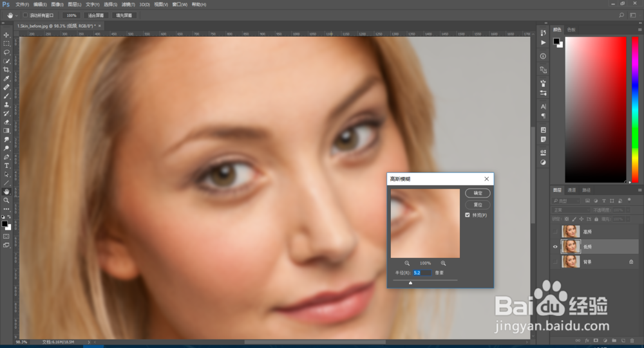Screen dimensions: 644x348
Task: Select the Lasso tool
Action: point(6,52)
